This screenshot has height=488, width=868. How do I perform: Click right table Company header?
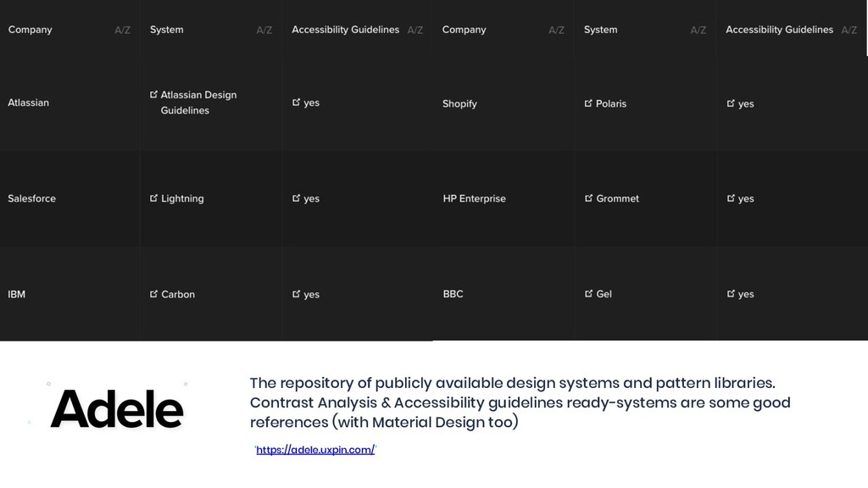pos(464,30)
